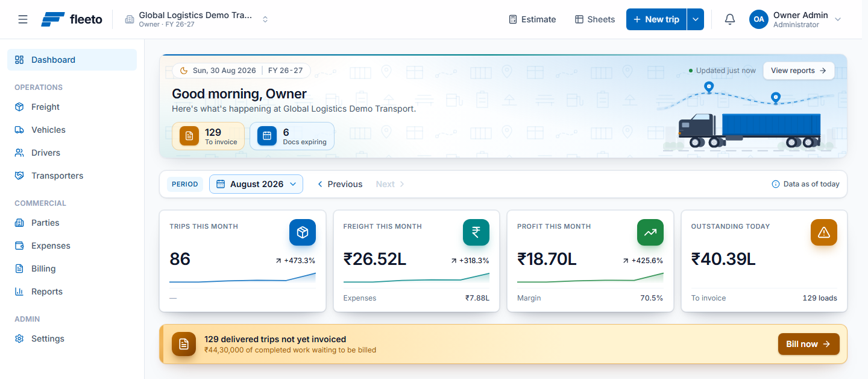Viewport: 868px width, 379px height.
Task: Click the 129 To invoice chip
Action: (x=208, y=136)
